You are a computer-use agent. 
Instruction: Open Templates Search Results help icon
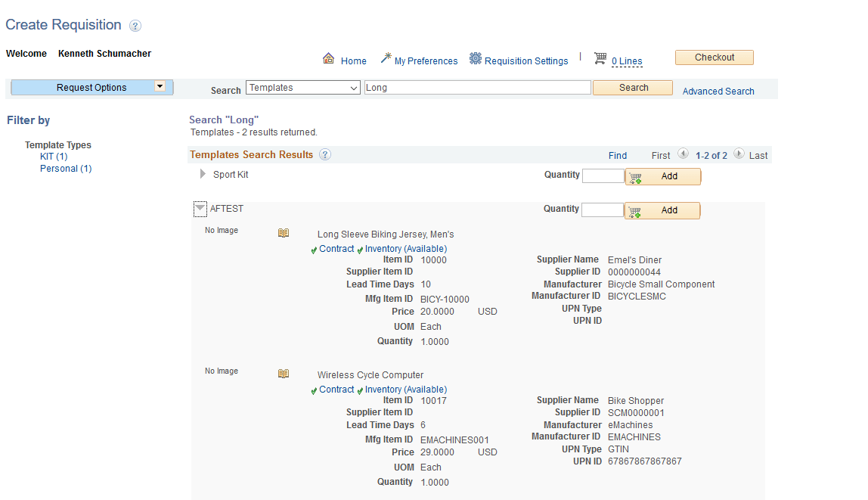(x=325, y=154)
